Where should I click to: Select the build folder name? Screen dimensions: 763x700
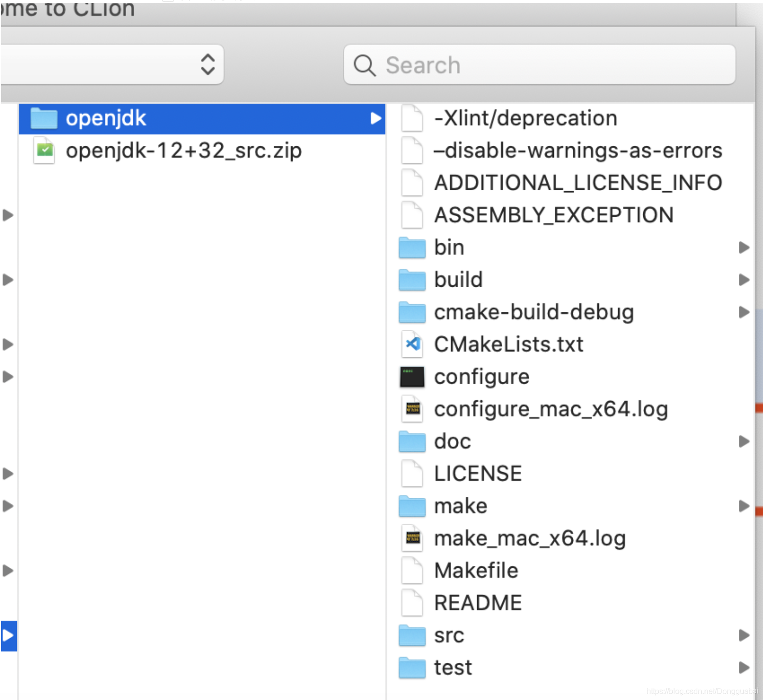pyautogui.click(x=458, y=280)
